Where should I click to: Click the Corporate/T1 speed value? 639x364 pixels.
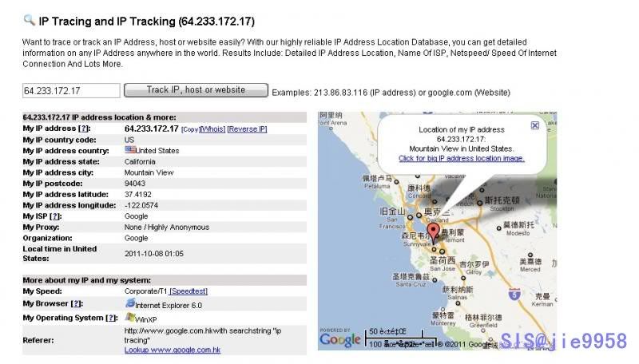(146, 291)
